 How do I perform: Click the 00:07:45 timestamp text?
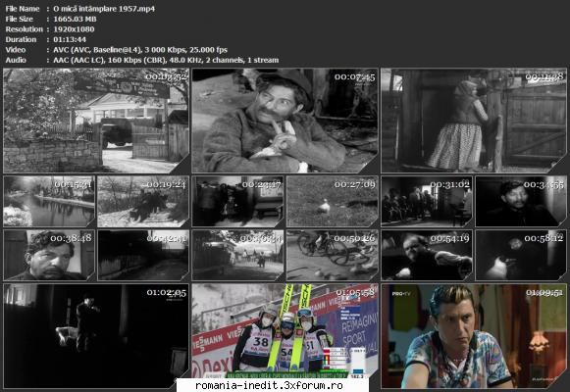point(355,77)
